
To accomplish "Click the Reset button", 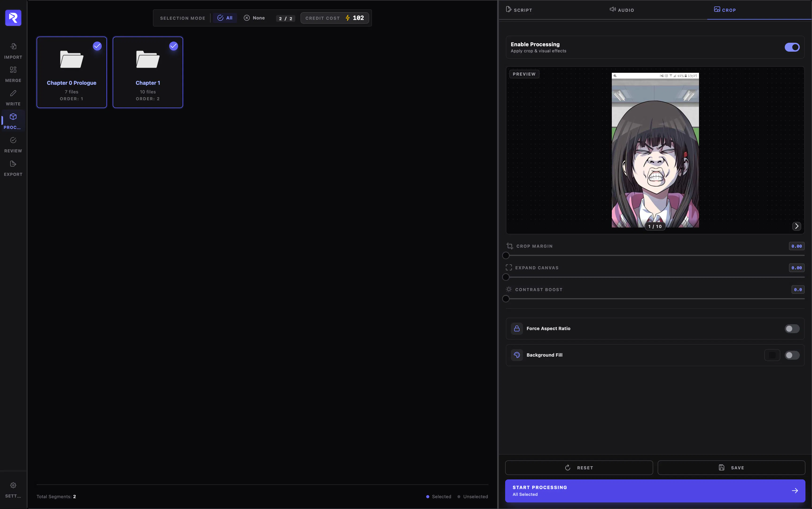I will (x=579, y=468).
